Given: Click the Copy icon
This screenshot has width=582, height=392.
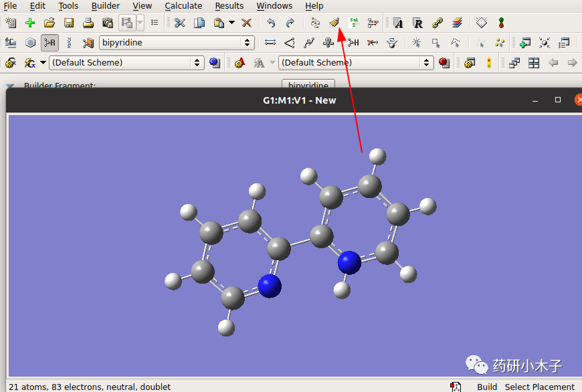Looking at the screenshot, I should click(199, 23).
